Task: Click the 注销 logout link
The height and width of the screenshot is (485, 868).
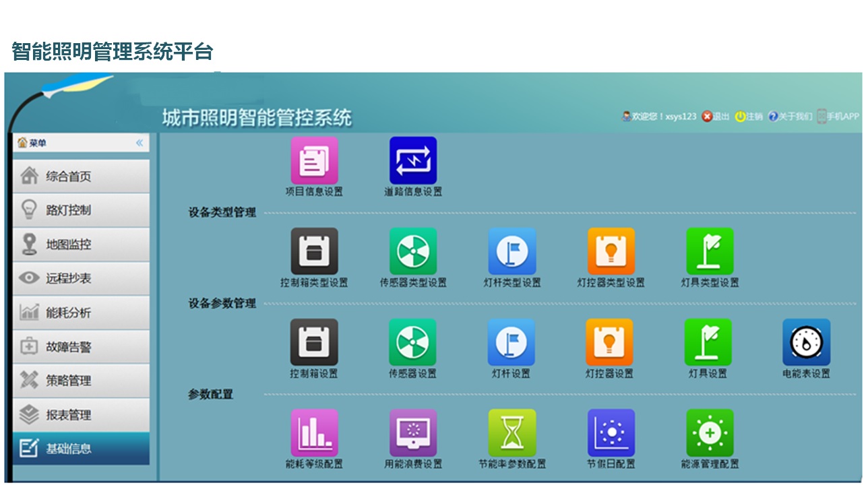Action: [749, 117]
